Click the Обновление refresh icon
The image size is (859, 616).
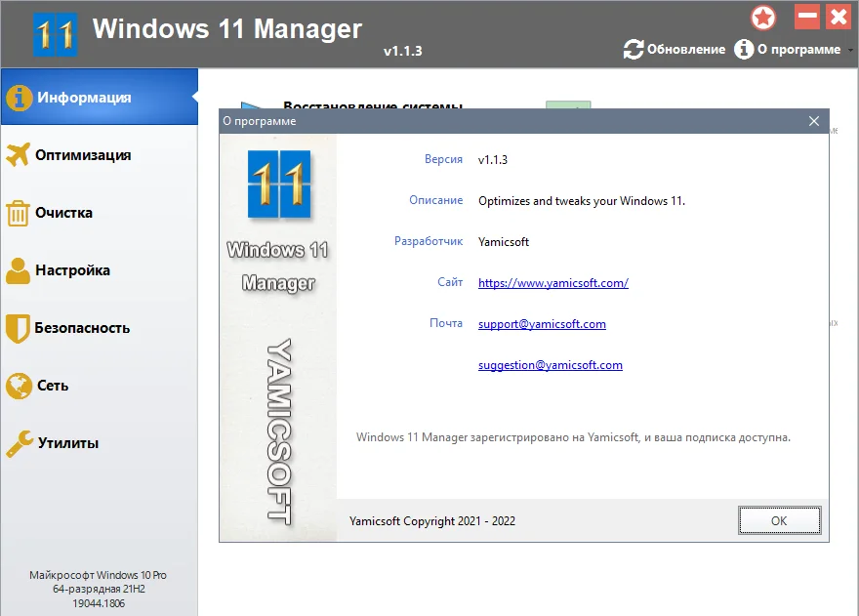[634, 50]
